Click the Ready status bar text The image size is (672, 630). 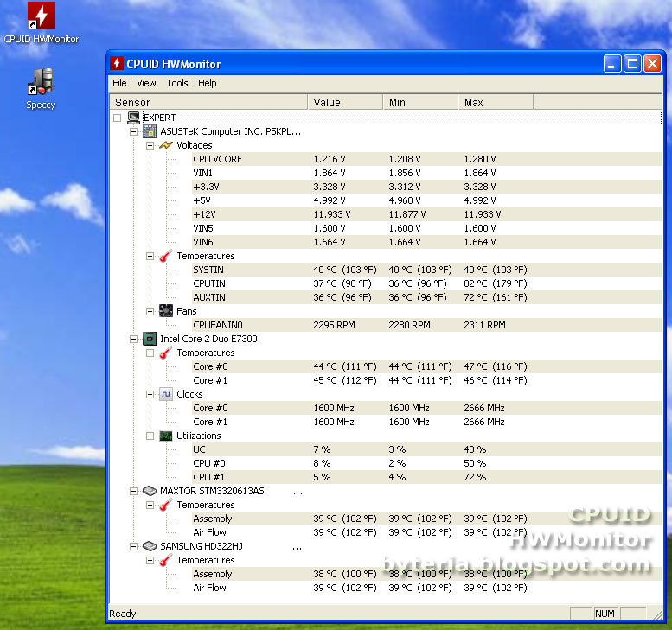[x=123, y=614]
